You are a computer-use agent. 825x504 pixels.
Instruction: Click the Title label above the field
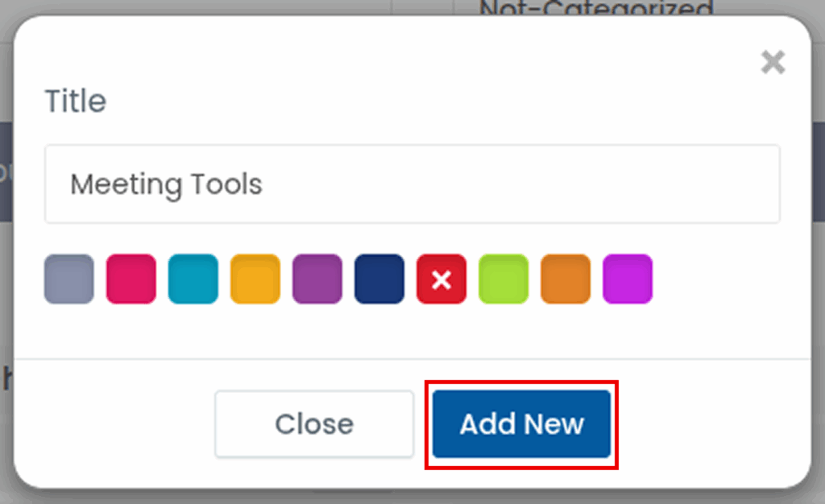pos(75,101)
